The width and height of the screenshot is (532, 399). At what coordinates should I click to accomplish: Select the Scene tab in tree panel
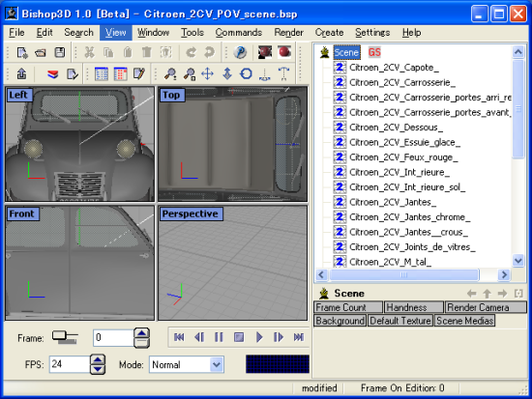[346, 52]
